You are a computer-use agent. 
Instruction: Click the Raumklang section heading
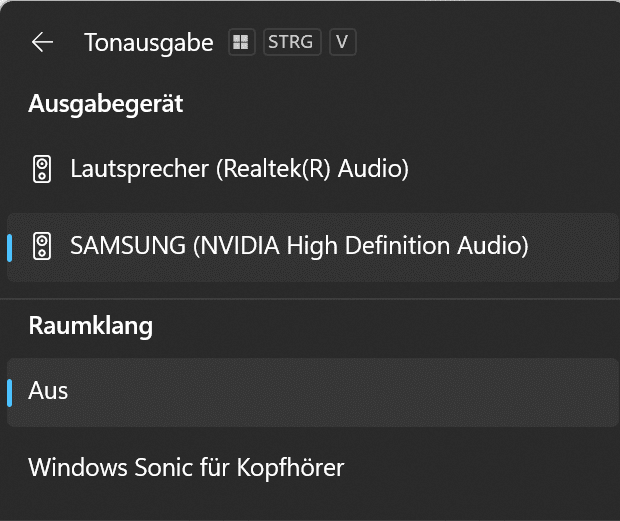click(91, 326)
